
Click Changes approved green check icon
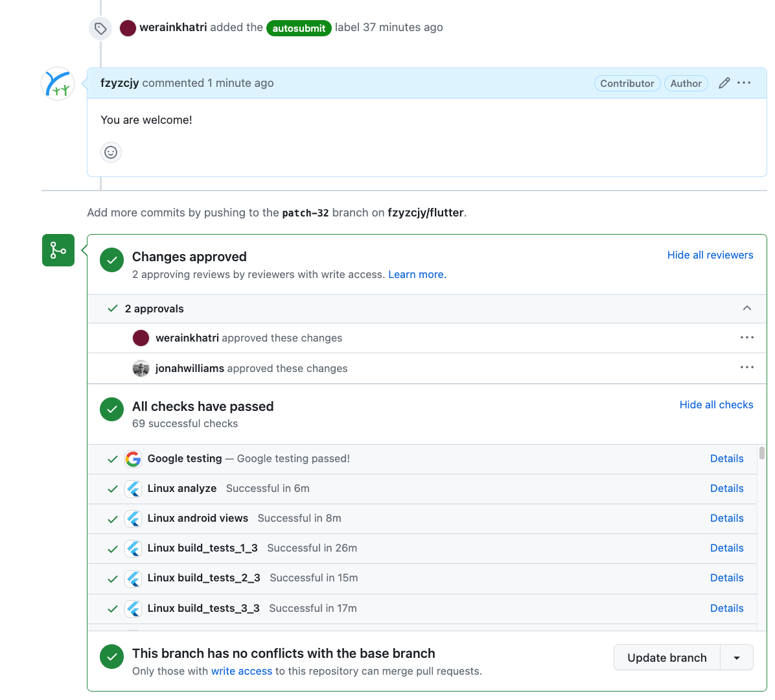click(x=111, y=260)
